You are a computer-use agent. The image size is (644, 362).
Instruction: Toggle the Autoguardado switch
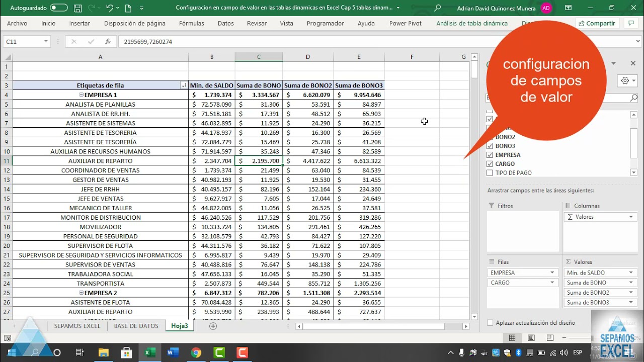tap(59, 8)
